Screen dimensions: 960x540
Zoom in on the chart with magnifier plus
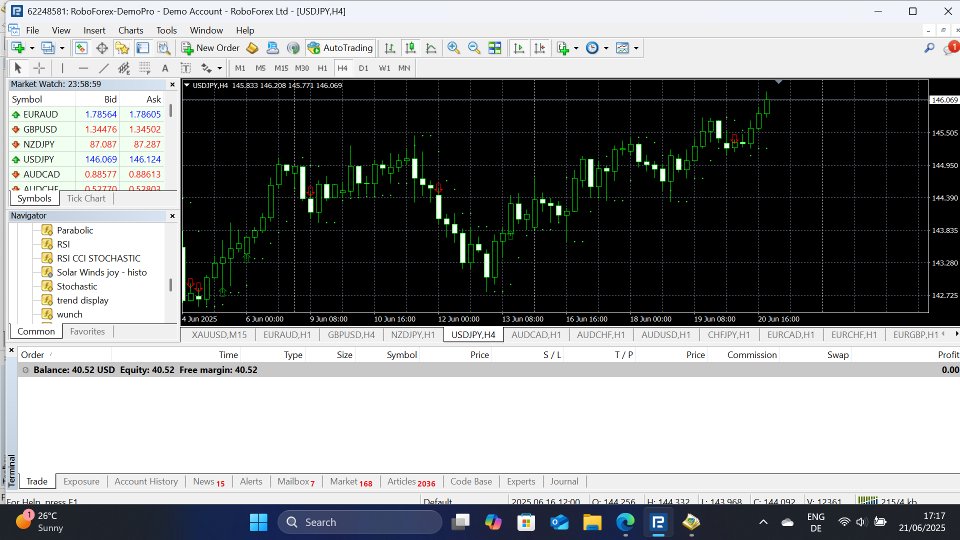tap(454, 48)
